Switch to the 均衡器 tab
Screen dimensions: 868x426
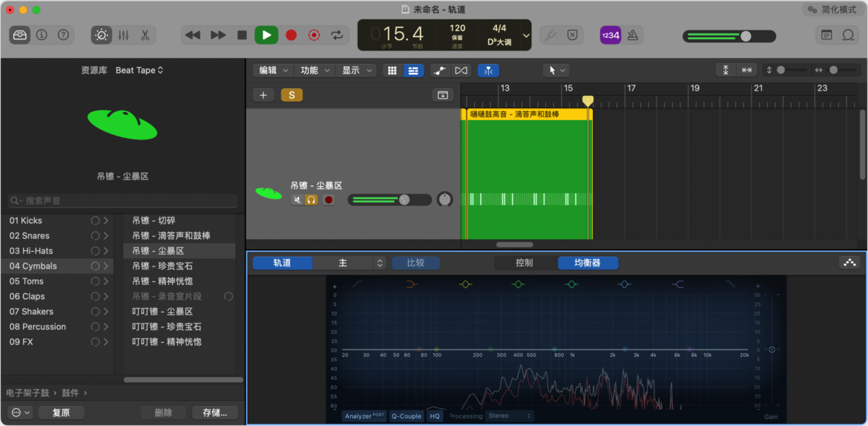pyautogui.click(x=588, y=263)
